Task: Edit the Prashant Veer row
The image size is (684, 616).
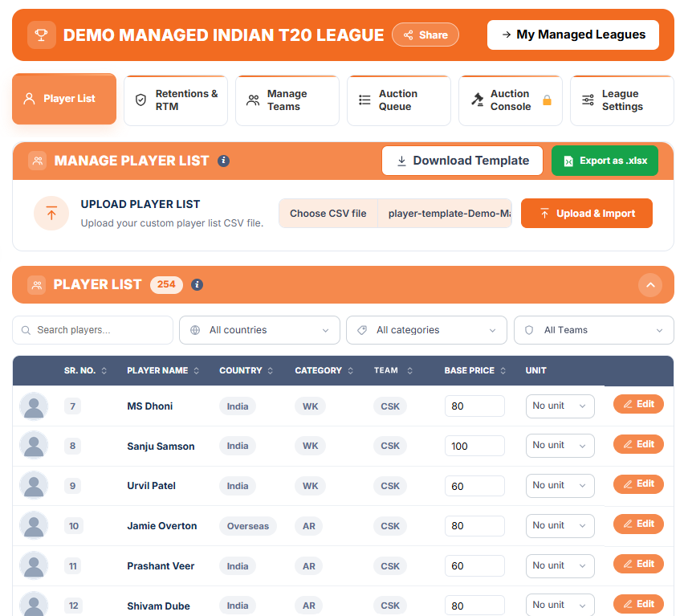Action: tap(638, 564)
